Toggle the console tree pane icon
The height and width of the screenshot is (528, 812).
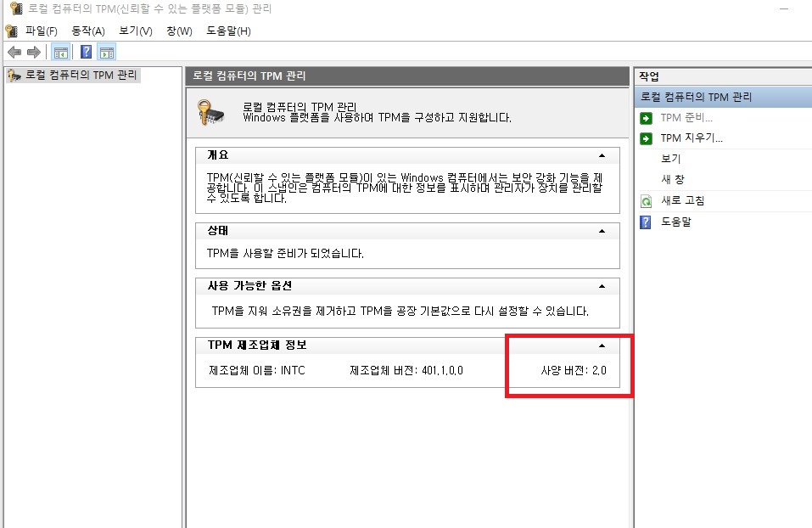[60, 52]
